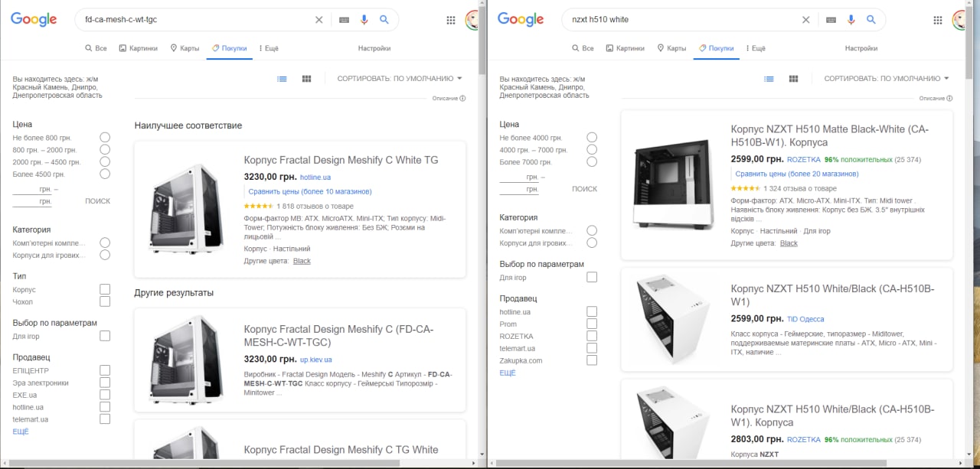Check 'Для ігор' filter in right window
The height and width of the screenshot is (469, 980).
592,277
